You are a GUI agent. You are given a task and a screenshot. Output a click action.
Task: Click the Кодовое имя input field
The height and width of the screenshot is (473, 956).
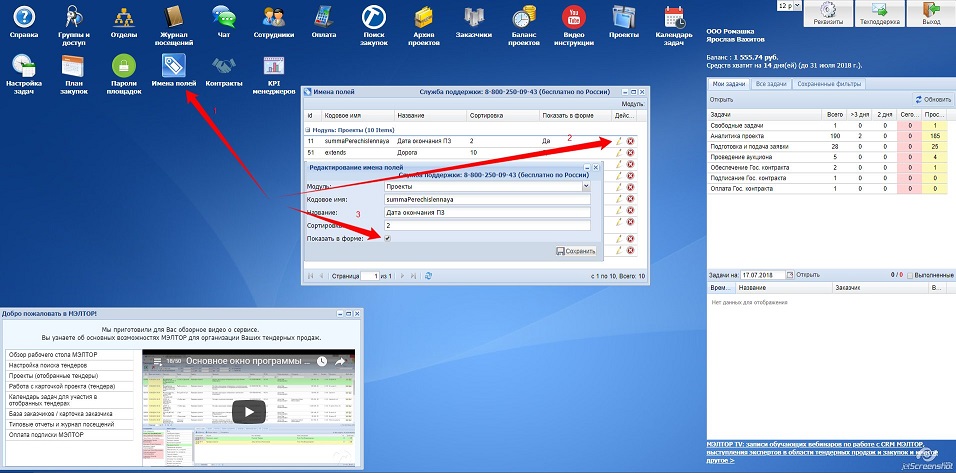(x=487, y=199)
